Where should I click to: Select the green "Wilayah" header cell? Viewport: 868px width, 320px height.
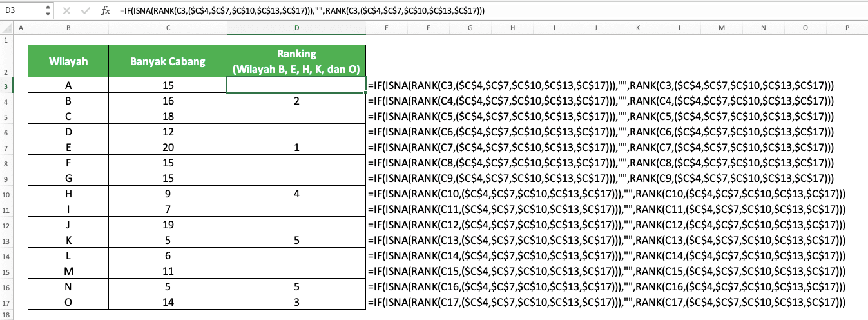(x=68, y=61)
